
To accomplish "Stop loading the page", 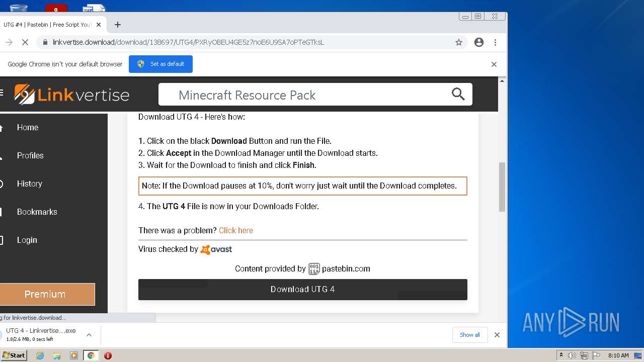I will (25, 42).
